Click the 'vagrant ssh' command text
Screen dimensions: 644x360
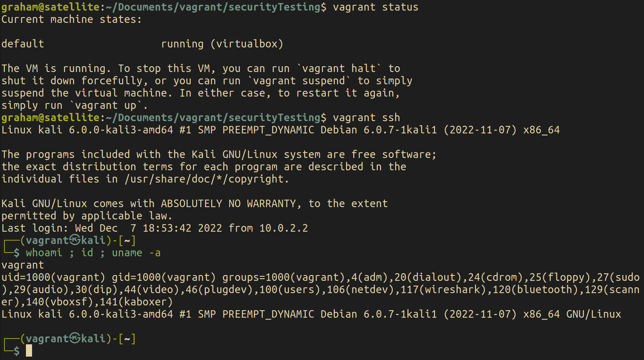tap(366, 118)
